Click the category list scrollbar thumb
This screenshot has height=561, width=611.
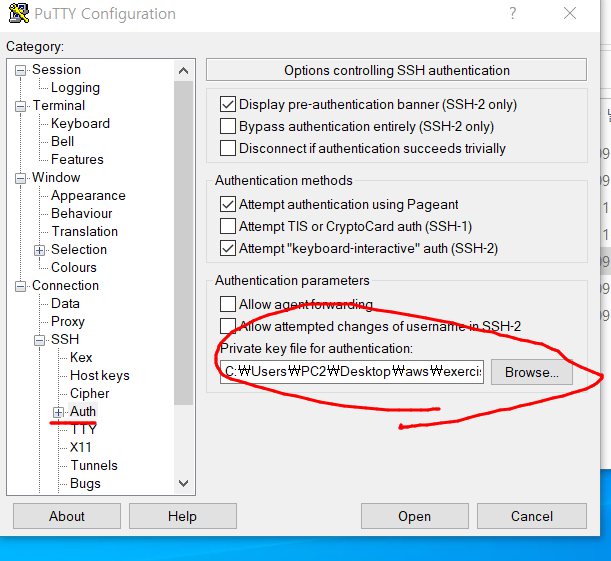(x=184, y=243)
